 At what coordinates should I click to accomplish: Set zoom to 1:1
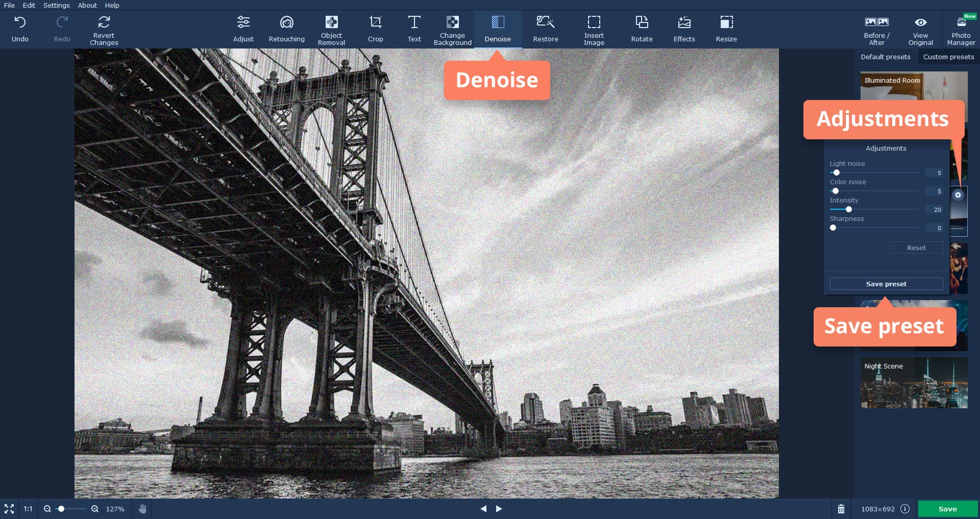point(28,509)
